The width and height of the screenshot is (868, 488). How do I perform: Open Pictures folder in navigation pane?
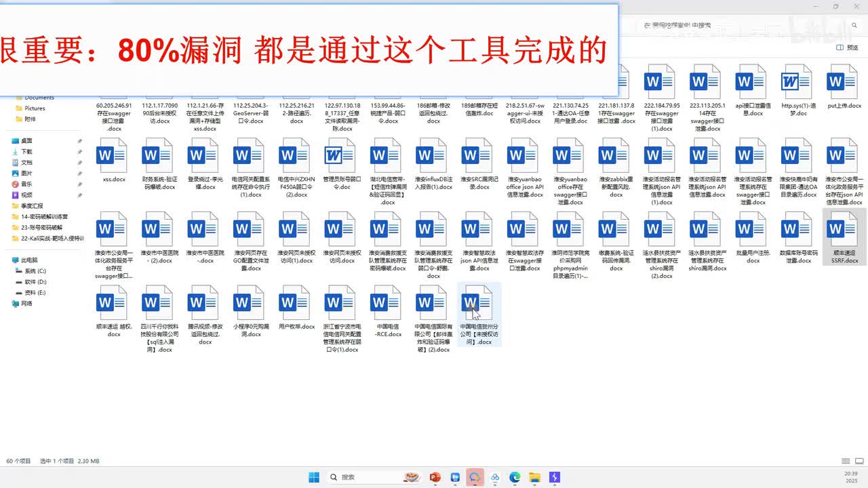[35, 108]
